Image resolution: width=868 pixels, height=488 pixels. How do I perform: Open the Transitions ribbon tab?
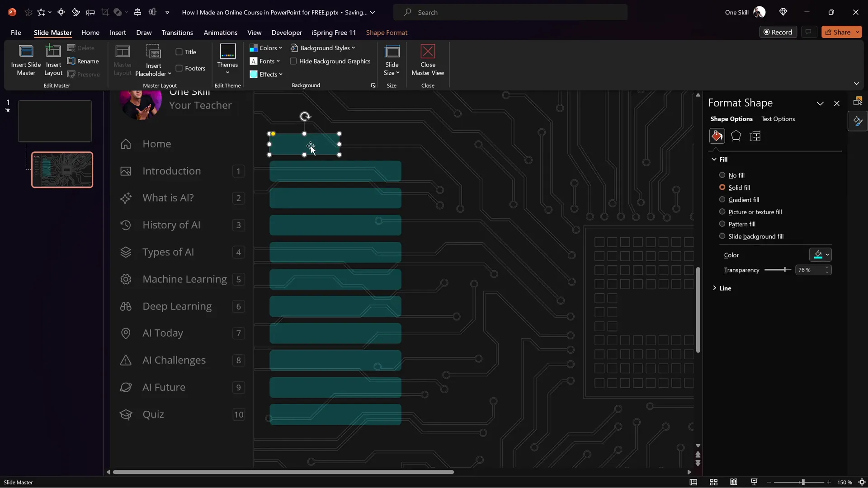pyautogui.click(x=177, y=33)
